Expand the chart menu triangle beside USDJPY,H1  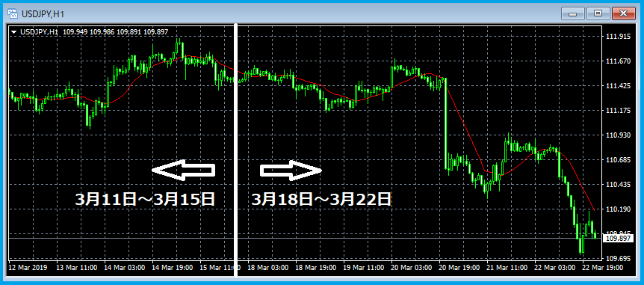click(x=14, y=31)
